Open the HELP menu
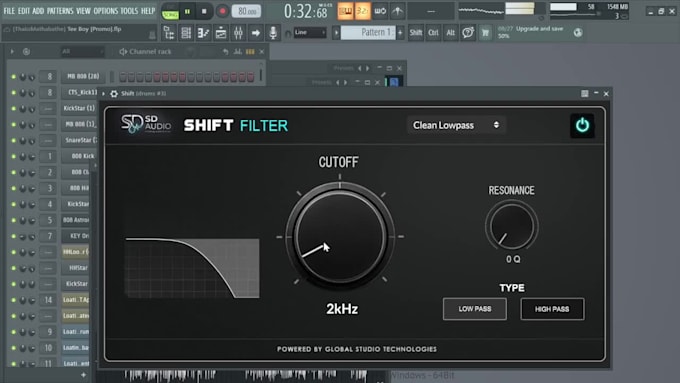The width and height of the screenshot is (680, 383). [148, 11]
